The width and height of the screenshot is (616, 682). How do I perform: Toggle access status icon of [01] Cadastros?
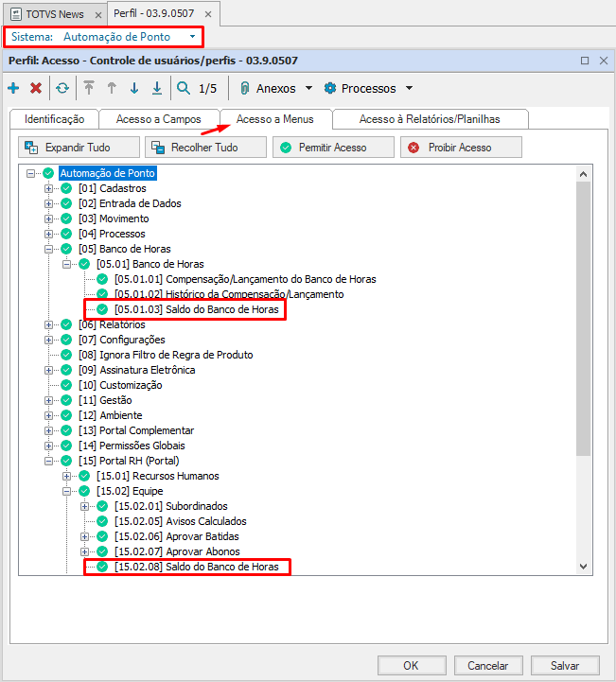(66, 188)
